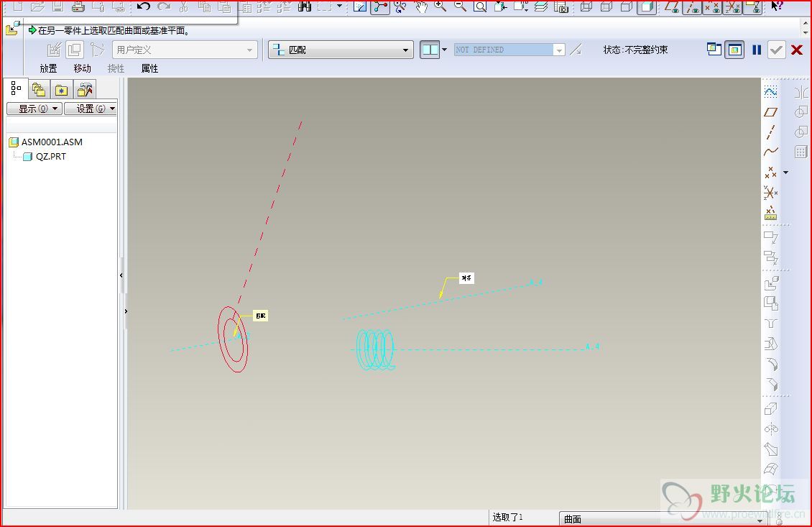The width and height of the screenshot is (812, 527).
Task: Expand the datum point flyout arrow
Action: (785, 173)
